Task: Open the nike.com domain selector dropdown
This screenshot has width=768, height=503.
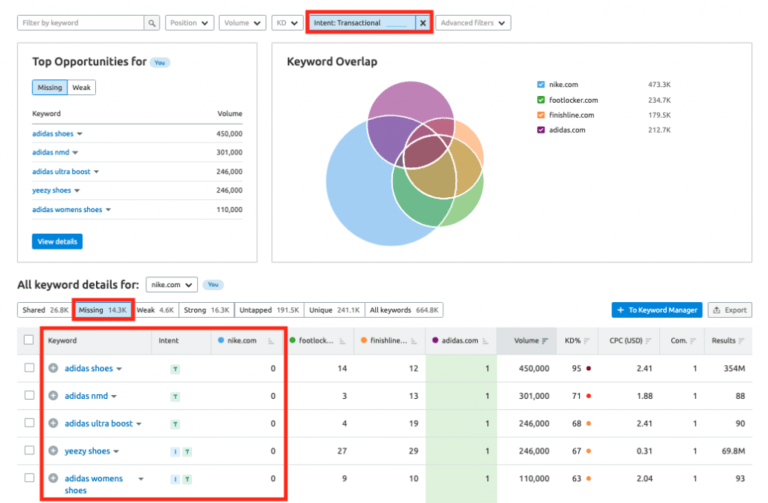Action: [171, 285]
